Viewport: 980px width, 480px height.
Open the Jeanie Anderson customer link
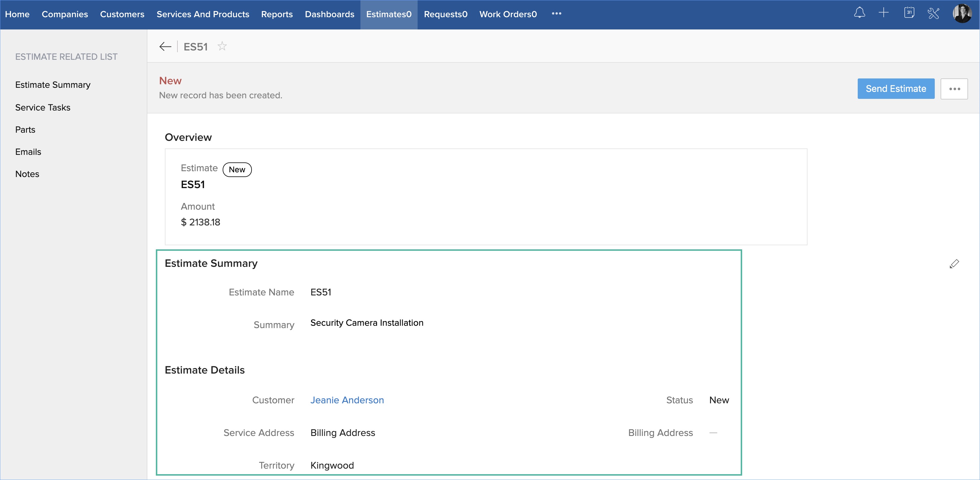click(x=347, y=400)
